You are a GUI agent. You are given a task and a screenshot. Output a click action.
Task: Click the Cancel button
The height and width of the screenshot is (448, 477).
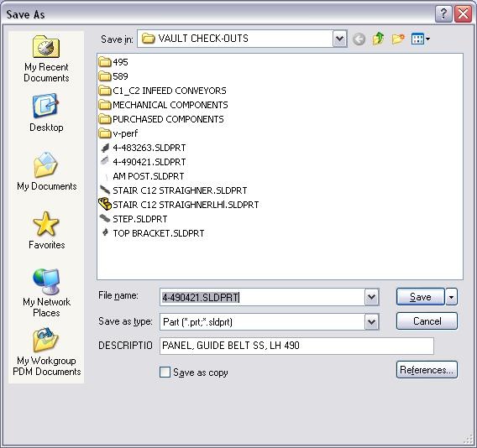427,321
